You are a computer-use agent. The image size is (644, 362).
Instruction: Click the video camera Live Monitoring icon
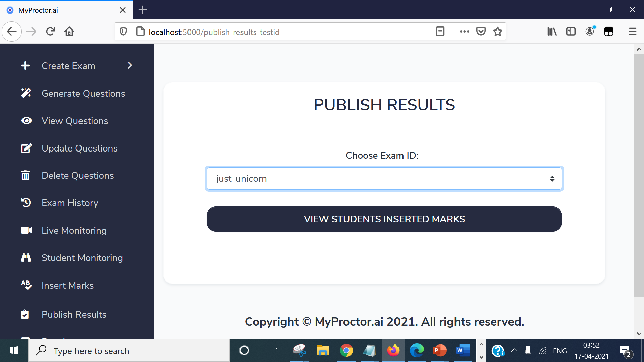point(26,230)
